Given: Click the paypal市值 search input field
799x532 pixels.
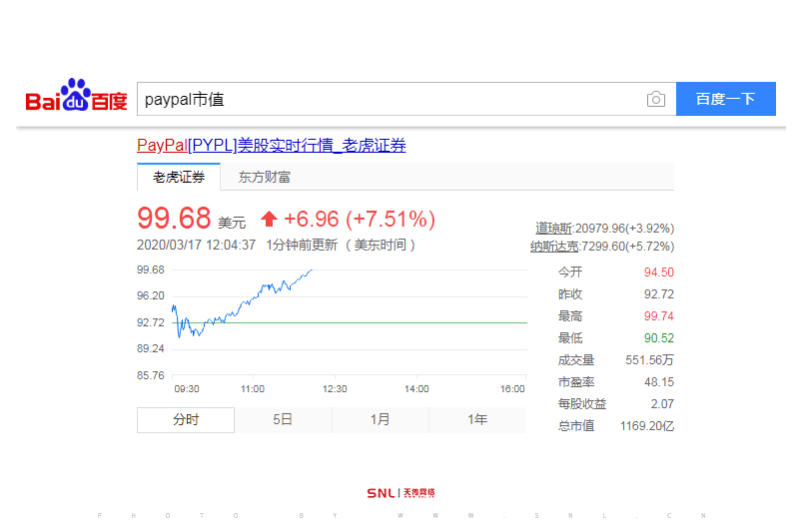Looking at the screenshot, I should 390,99.
